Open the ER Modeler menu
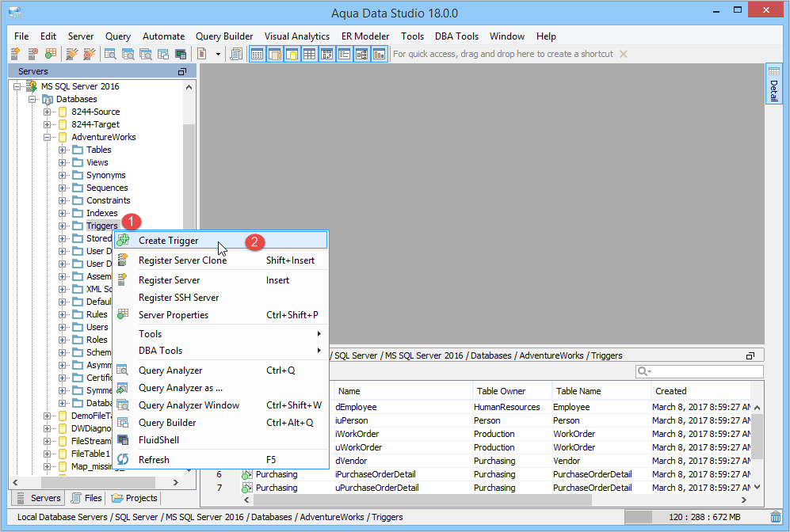 (x=365, y=36)
